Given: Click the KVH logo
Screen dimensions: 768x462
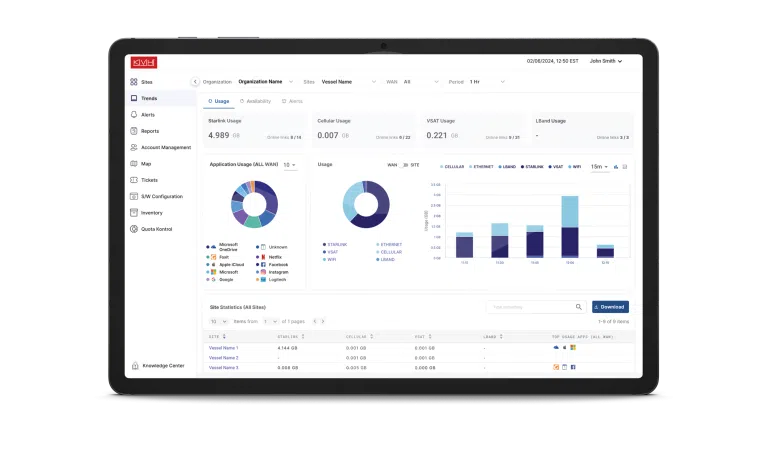Looking at the screenshot, I should (144, 62).
